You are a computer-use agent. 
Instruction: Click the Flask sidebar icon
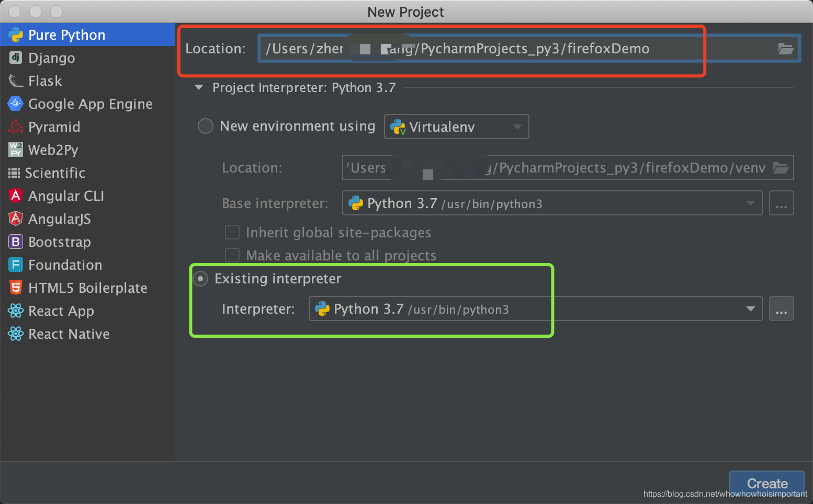click(x=15, y=81)
